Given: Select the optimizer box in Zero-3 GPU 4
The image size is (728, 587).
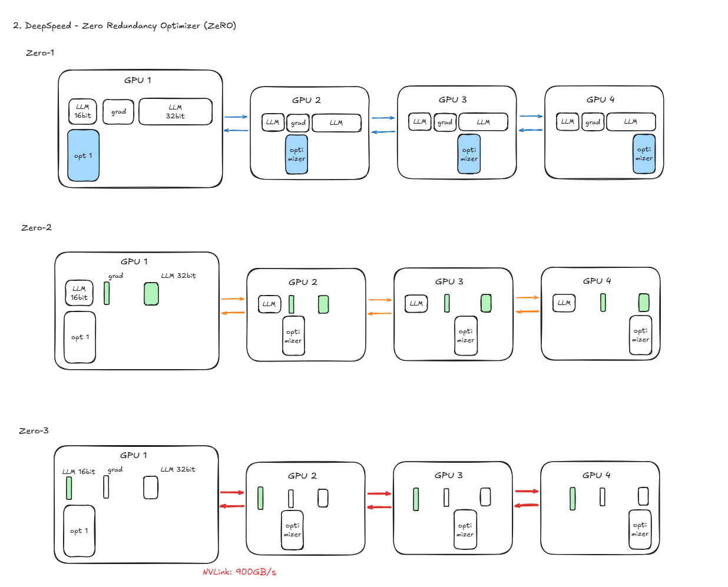Looking at the screenshot, I should tap(640, 529).
